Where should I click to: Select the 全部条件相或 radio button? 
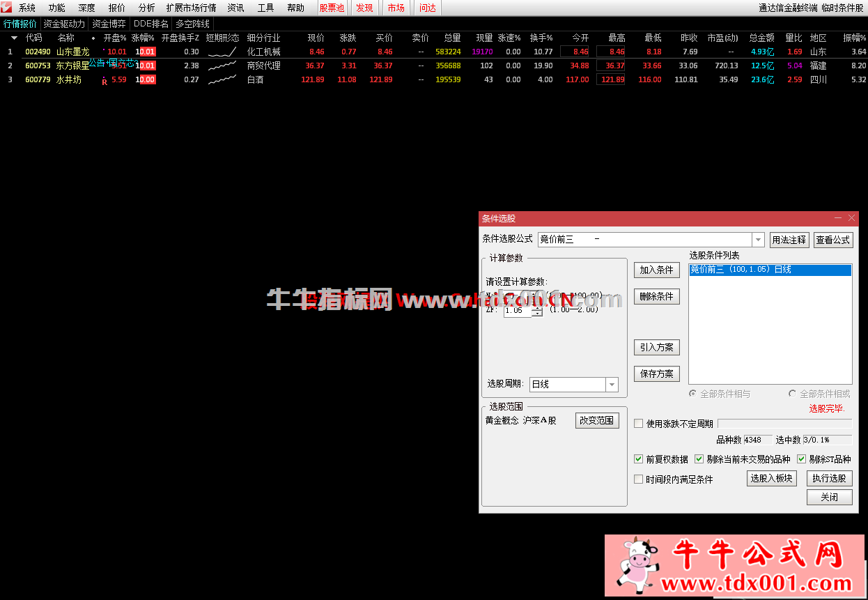[x=792, y=394]
